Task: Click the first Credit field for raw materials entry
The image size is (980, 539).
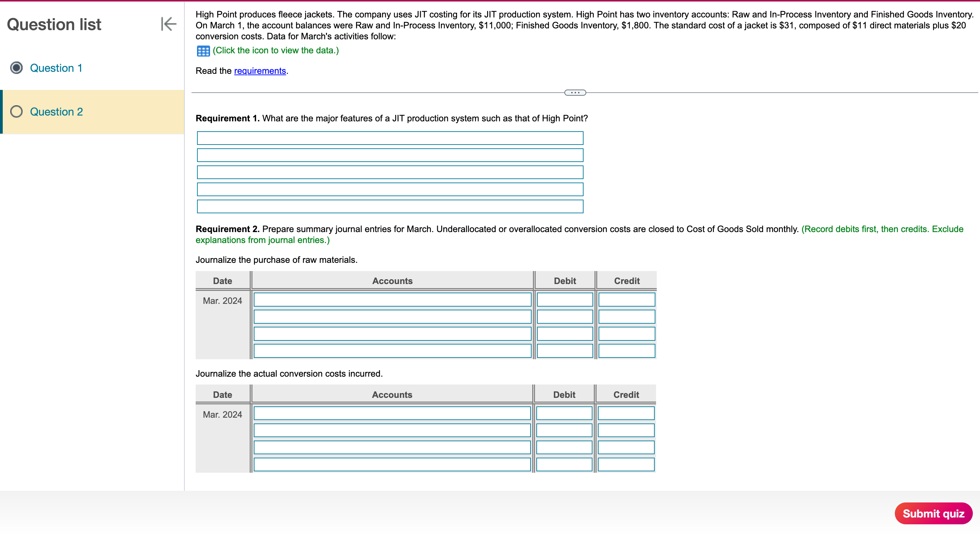Action: pos(626,299)
